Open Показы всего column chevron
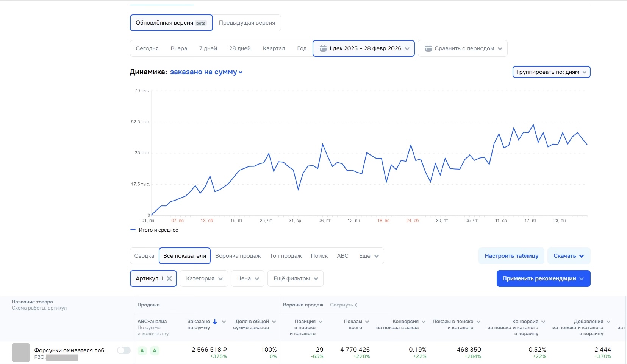This screenshot has width=627, height=364. click(x=367, y=322)
